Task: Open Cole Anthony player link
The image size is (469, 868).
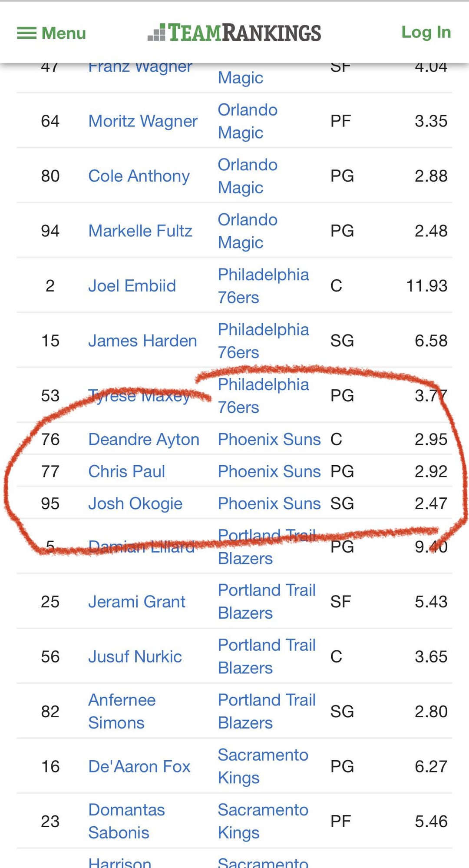Action: (x=139, y=176)
